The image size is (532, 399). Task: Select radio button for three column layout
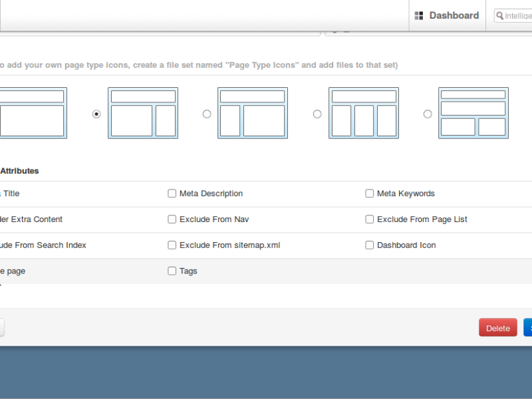click(317, 114)
